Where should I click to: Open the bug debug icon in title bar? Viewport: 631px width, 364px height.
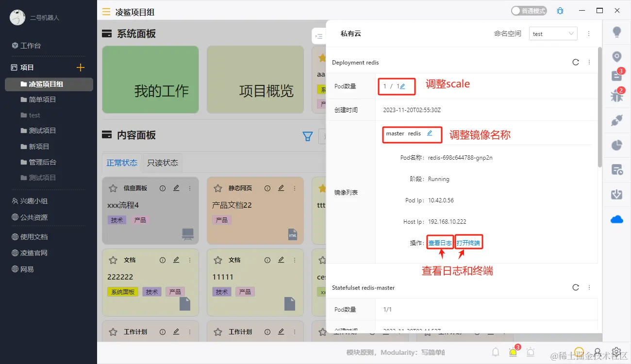(560, 11)
